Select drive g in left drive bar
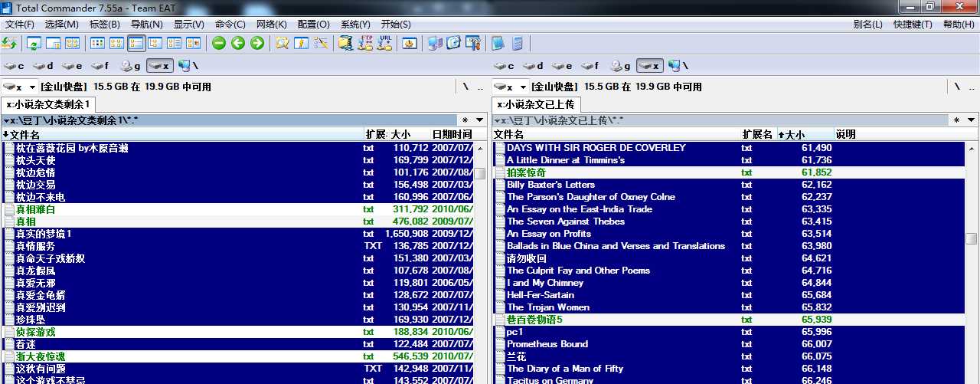 130,66
